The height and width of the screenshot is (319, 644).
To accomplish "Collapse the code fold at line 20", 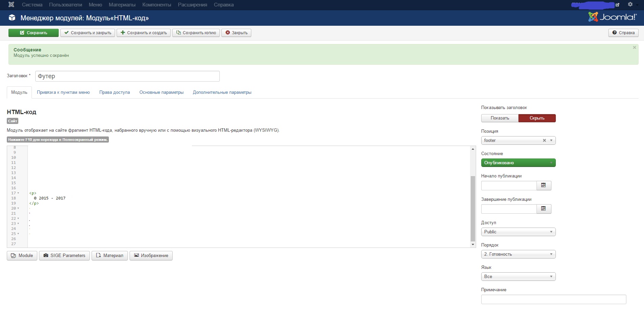I will click(18, 208).
